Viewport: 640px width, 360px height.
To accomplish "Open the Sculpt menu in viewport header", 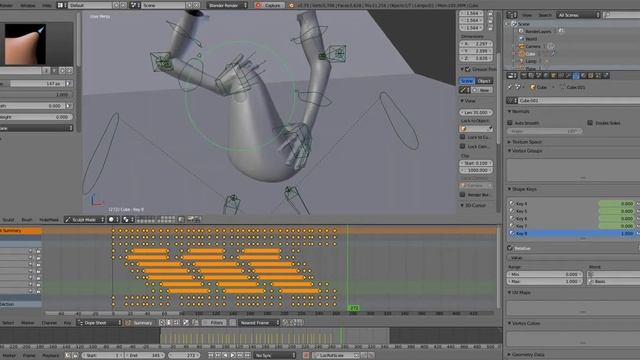I will coord(8,220).
